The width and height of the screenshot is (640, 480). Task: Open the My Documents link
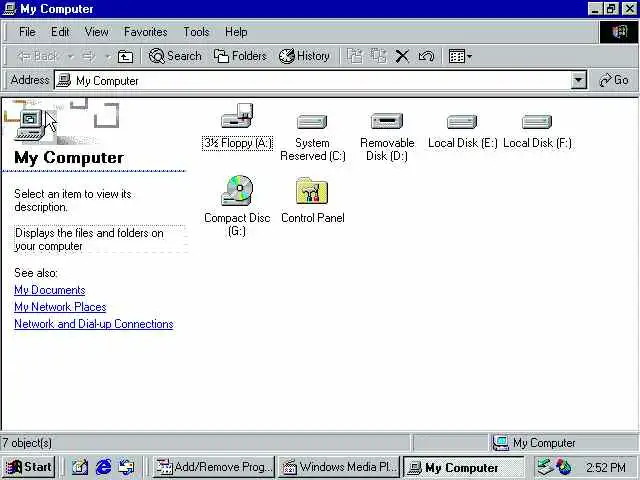click(x=50, y=290)
